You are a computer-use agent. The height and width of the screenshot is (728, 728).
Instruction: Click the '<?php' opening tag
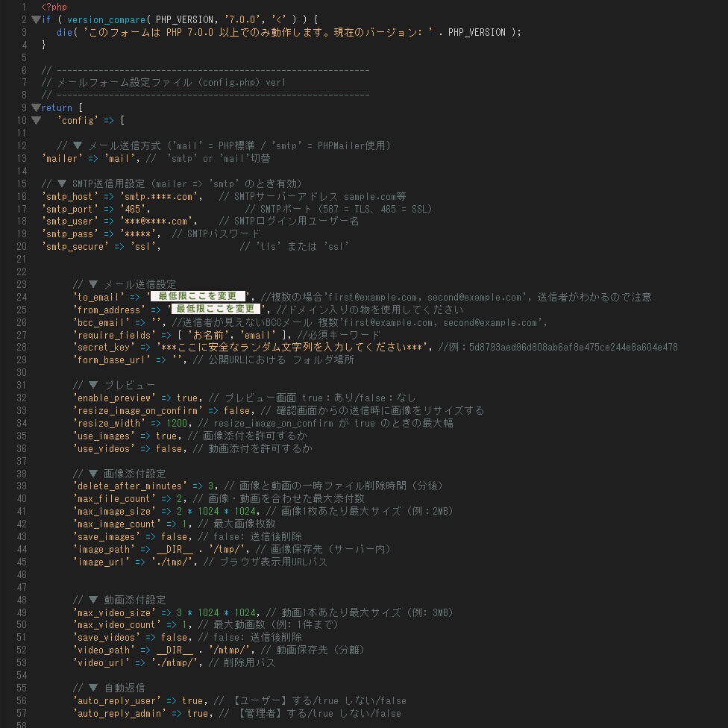[54, 7]
